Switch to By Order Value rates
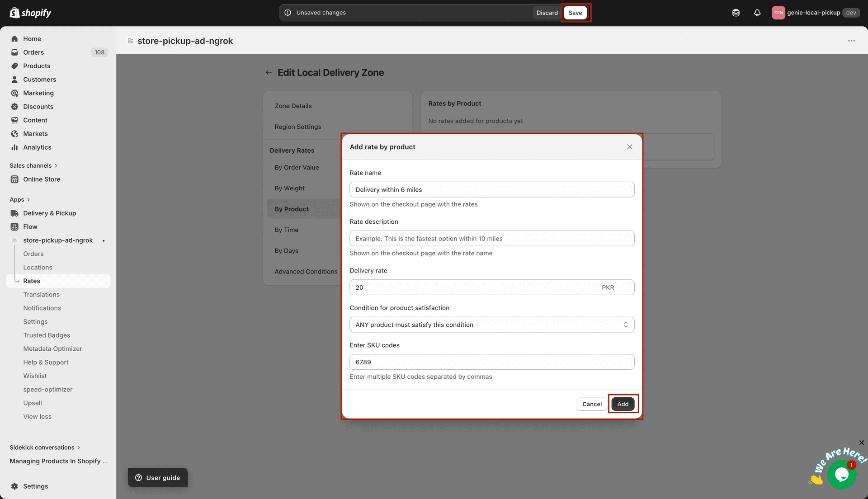Viewport: 868px width, 499px height. coord(297,167)
